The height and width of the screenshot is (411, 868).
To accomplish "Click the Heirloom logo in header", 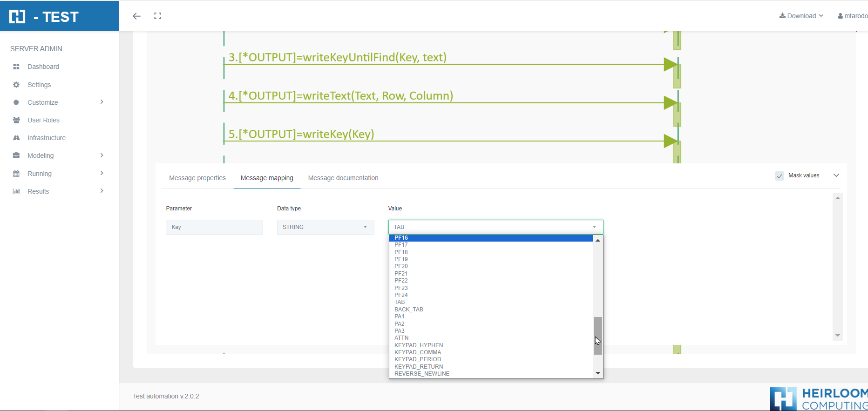I will pyautogui.click(x=17, y=17).
